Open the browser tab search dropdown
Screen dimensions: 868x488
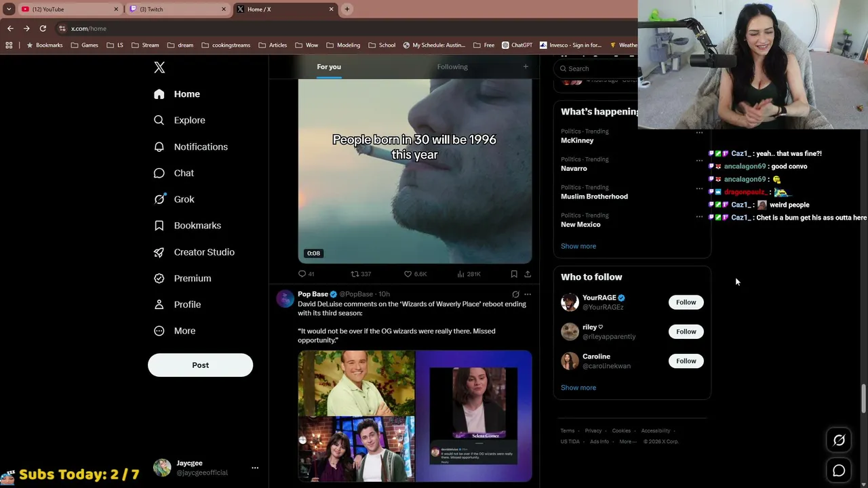point(9,9)
